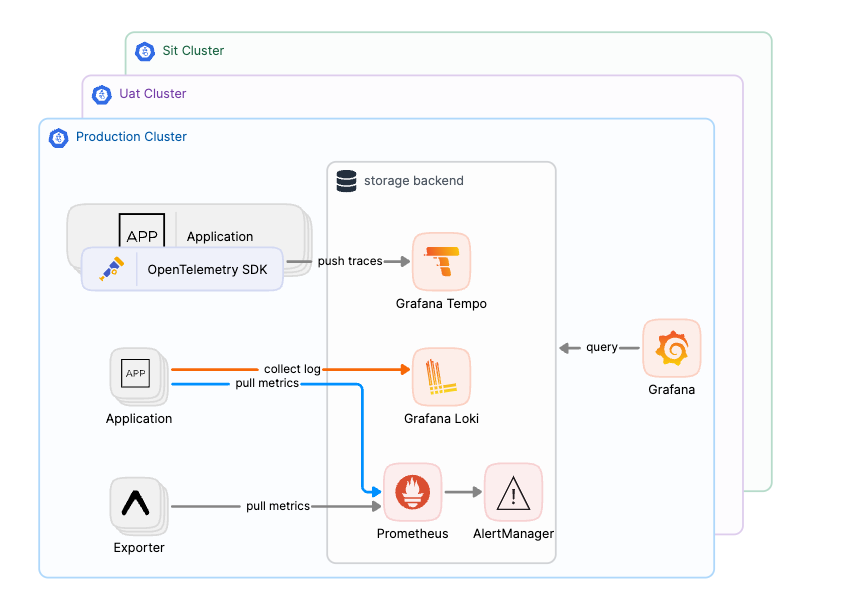This screenshot has width=849, height=614.
Task: Select the Prometheus flame icon
Action: click(x=413, y=492)
